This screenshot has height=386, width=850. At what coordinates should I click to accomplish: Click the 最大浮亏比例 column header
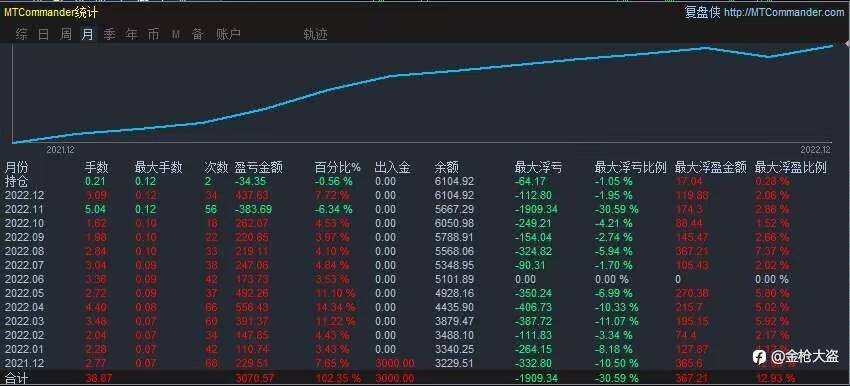coord(630,168)
